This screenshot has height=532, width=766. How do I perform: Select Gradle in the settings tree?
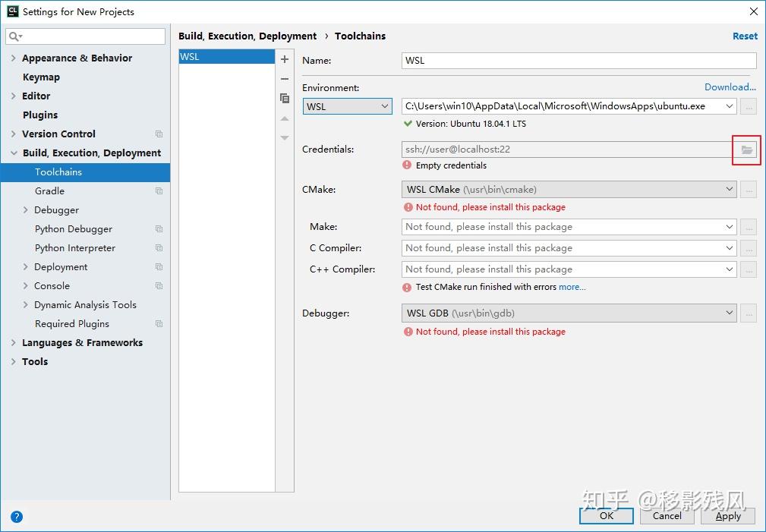click(49, 191)
